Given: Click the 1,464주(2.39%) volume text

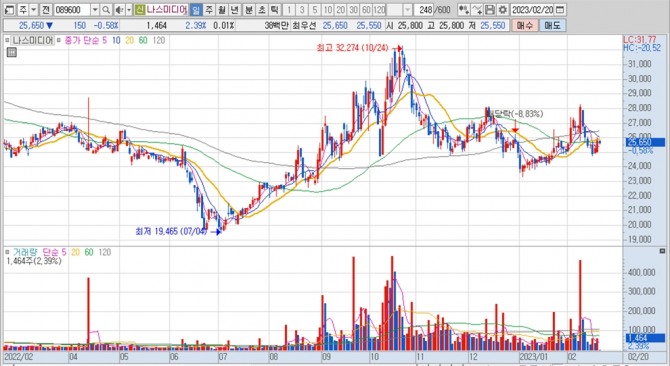Looking at the screenshot, I should pos(34,261).
